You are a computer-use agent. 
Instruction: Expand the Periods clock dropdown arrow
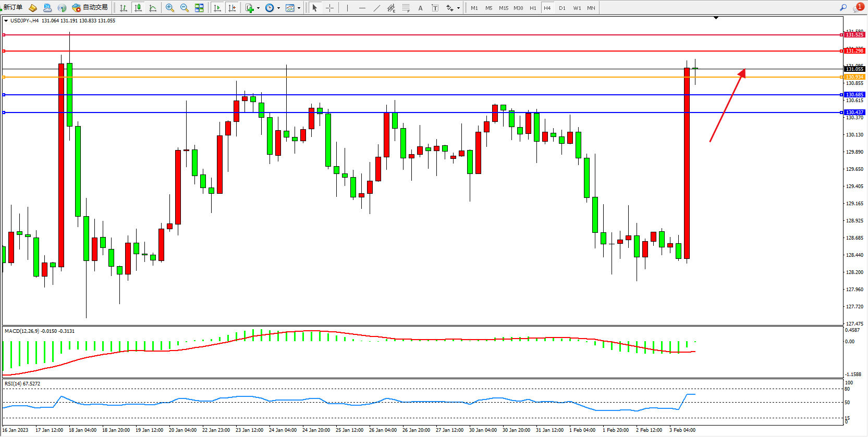pos(278,8)
